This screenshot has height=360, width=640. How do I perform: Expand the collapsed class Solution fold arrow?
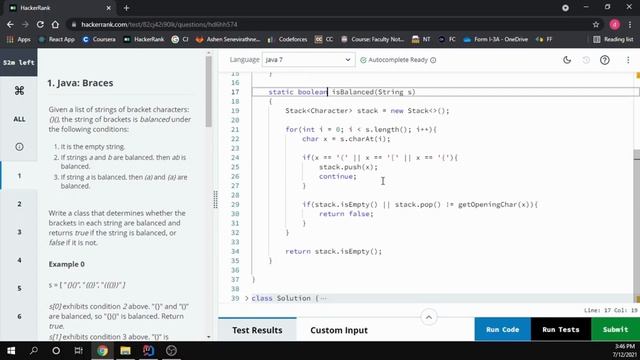click(247, 298)
